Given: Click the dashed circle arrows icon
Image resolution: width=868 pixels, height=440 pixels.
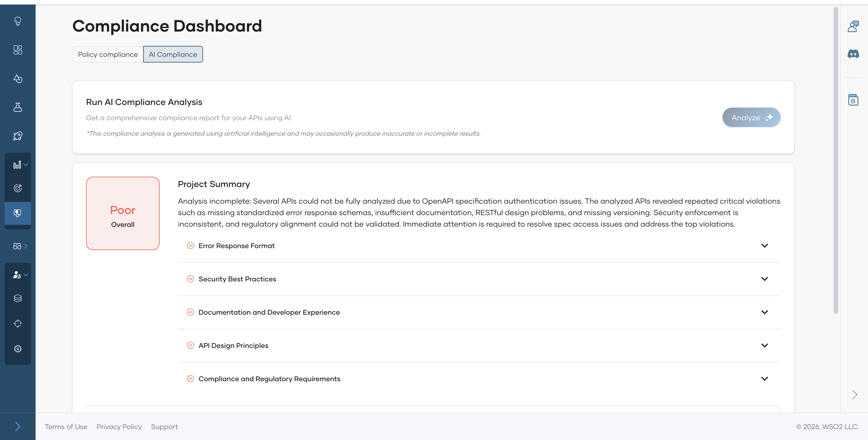Looking at the screenshot, I should click(x=18, y=324).
